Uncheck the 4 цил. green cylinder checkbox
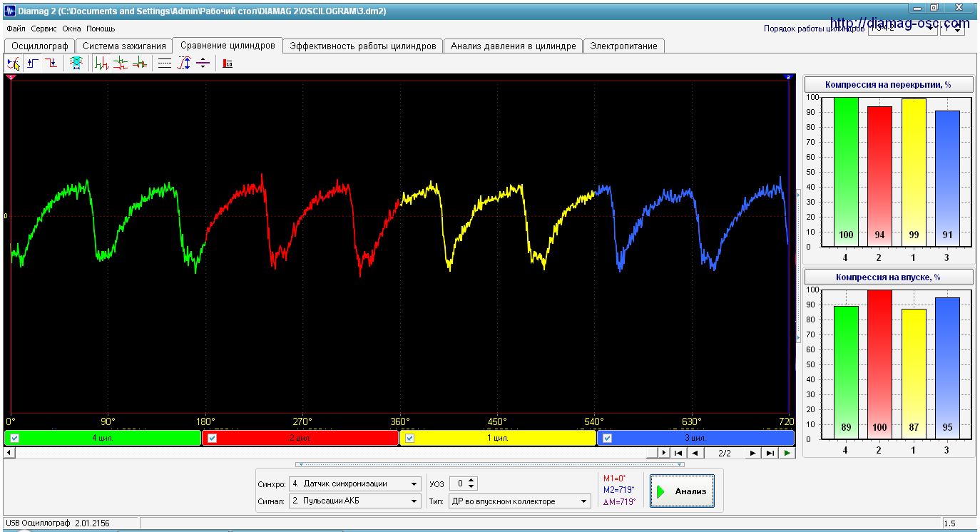This screenshot has height=532, width=980. tap(15, 438)
